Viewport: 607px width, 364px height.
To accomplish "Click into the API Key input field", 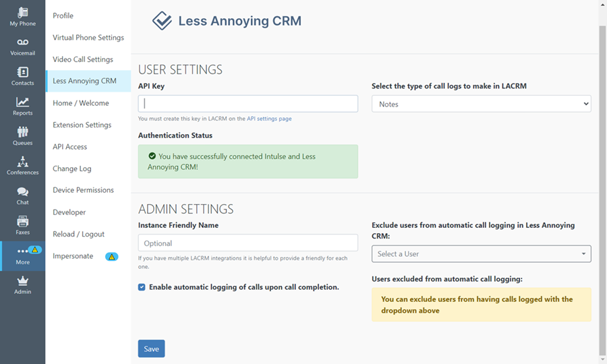I will [x=248, y=104].
